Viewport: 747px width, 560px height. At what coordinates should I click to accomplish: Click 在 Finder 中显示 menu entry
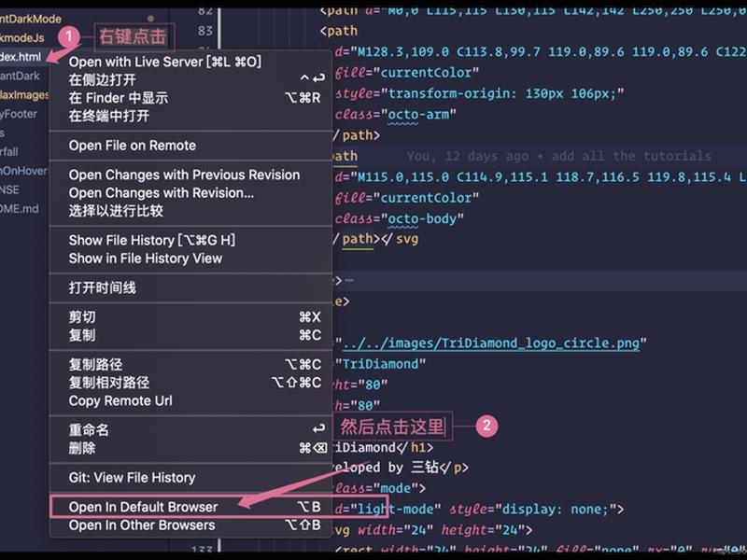coord(190,98)
